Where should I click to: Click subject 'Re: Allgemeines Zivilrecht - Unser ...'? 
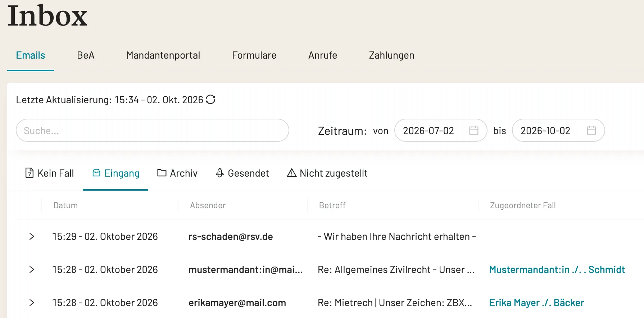click(x=396, y=269)
